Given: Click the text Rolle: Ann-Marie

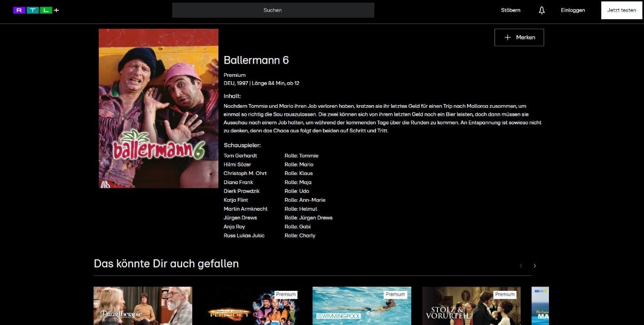Looking at the screenshot, I should pyautogui.click(x=305, y=200).
